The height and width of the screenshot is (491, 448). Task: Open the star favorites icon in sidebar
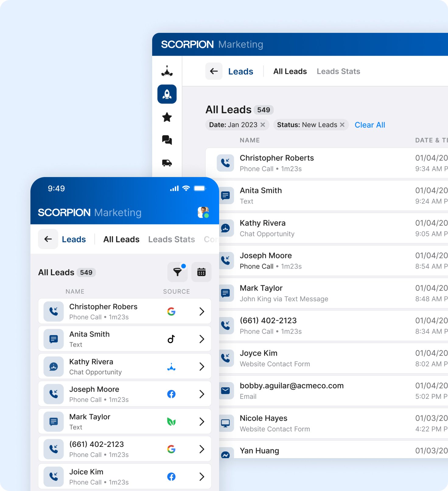point(167,117)
